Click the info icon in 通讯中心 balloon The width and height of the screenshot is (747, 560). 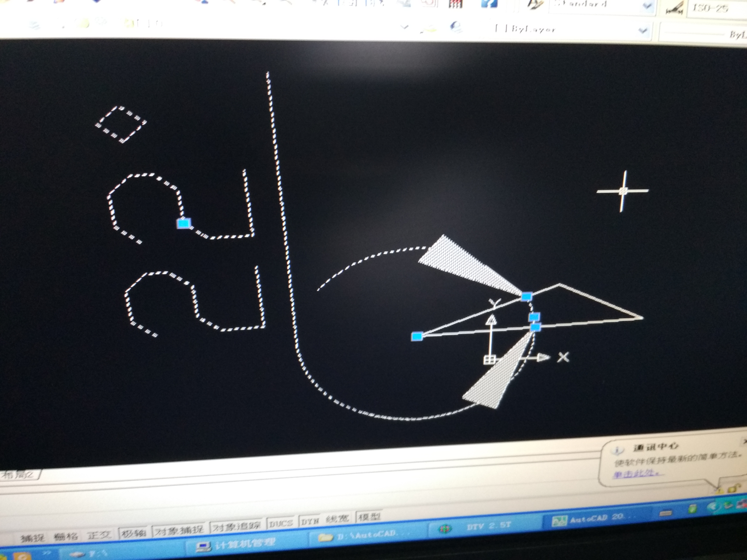[x=618, y=450]
